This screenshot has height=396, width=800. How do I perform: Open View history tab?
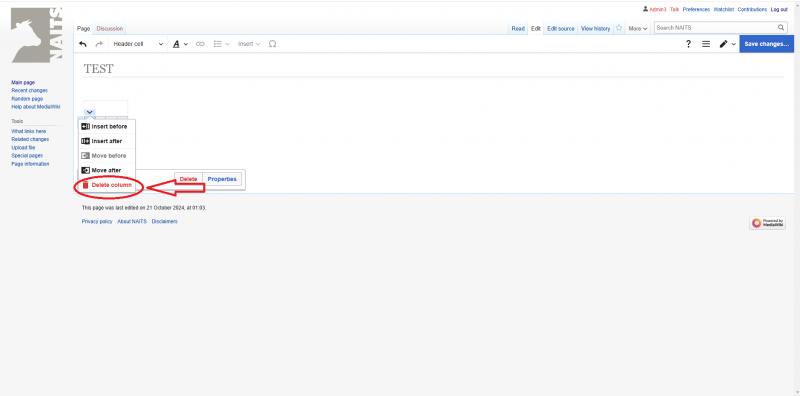click(595, 29)
